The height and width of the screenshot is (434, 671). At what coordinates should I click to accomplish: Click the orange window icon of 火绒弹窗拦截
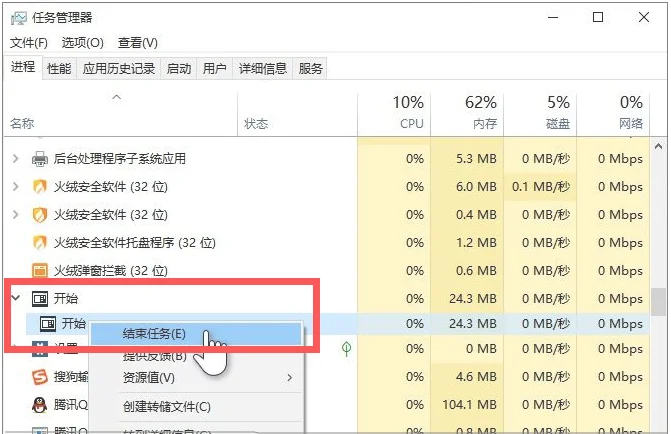point(40,271)
